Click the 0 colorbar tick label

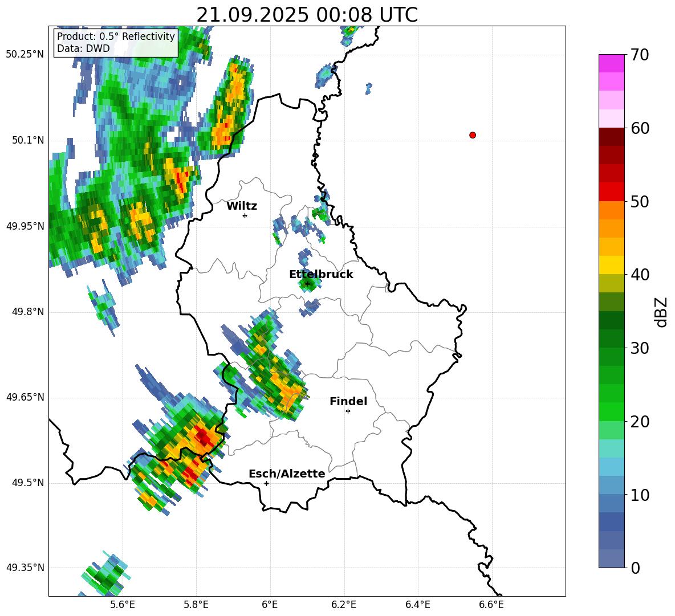635,568
